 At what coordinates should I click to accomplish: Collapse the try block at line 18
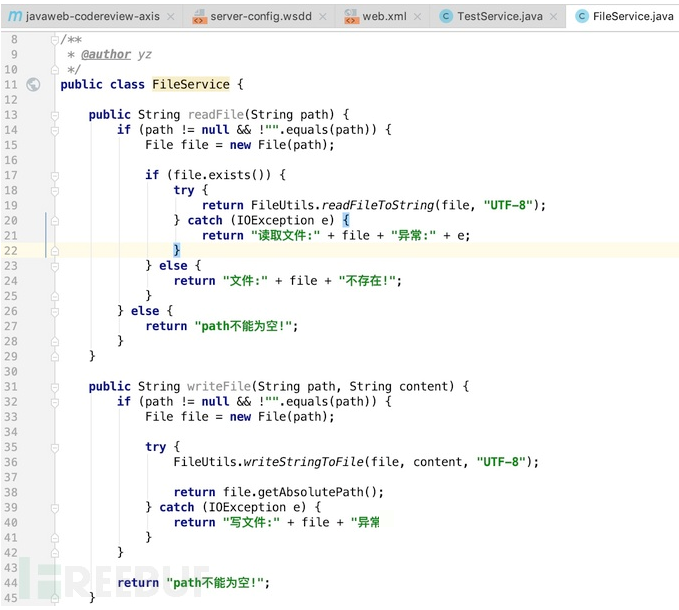click(55, 191)
